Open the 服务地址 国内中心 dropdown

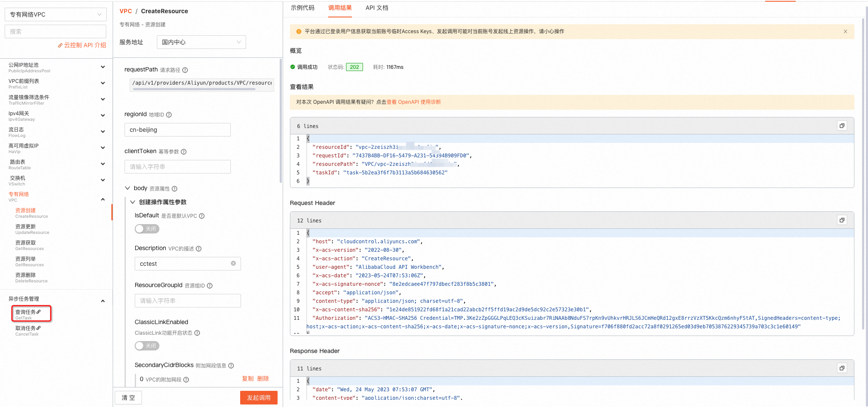201,42
